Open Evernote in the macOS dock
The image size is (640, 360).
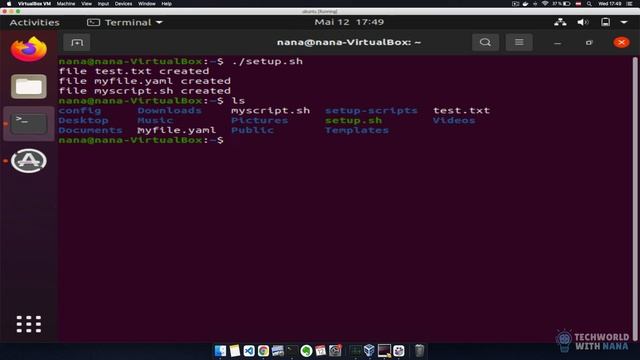click(x=306, y=351)
